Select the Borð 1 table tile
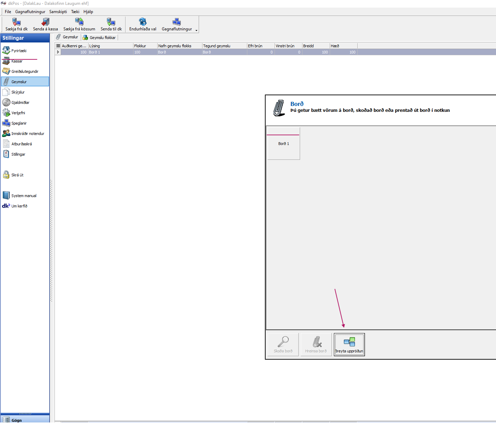496x448 pixels. [x=284, y=144]
